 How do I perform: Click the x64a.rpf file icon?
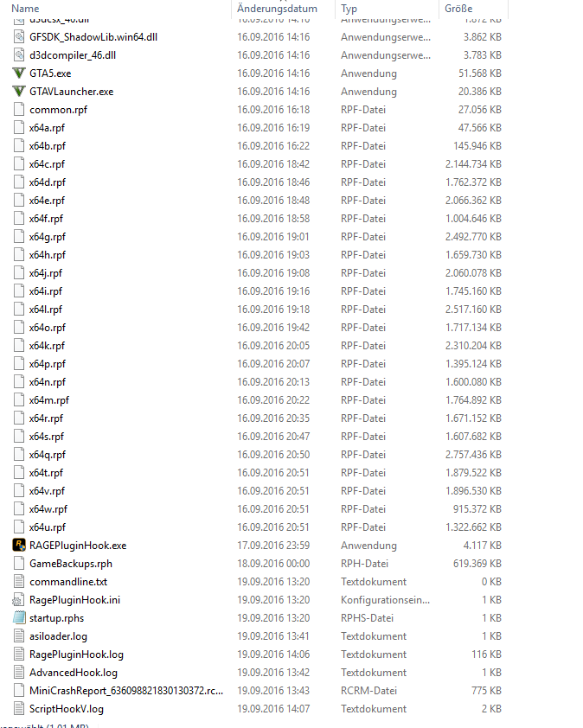click(x=18, y=128)
